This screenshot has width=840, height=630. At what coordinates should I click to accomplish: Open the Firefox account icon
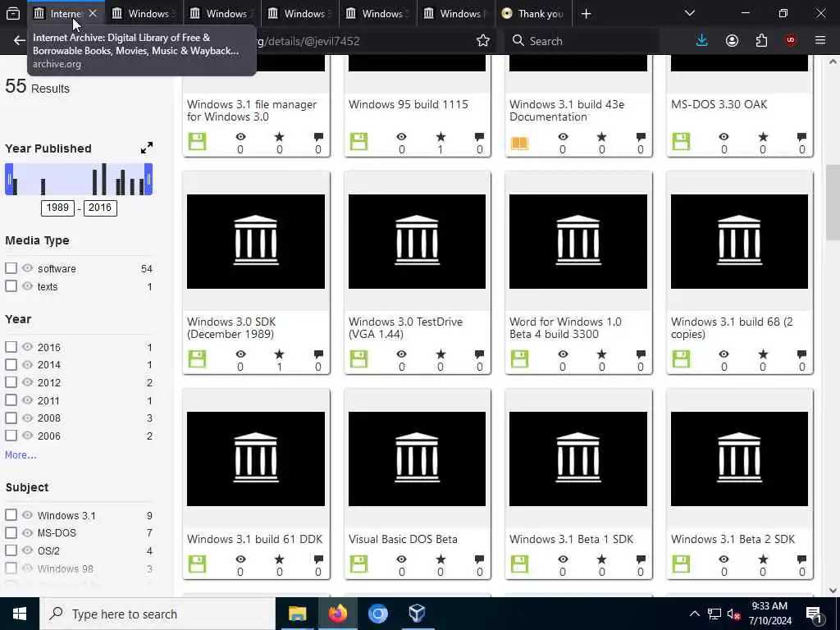(x=732, y=41)
